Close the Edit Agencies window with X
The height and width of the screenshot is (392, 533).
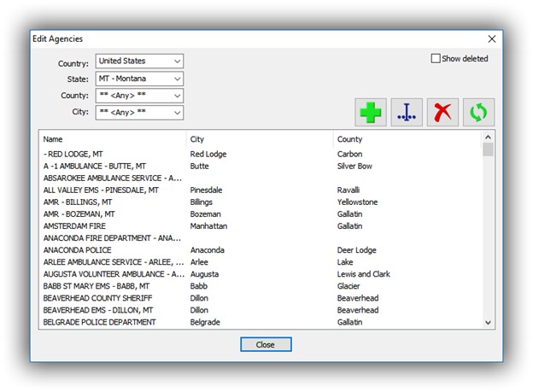[x=491, y=39]
